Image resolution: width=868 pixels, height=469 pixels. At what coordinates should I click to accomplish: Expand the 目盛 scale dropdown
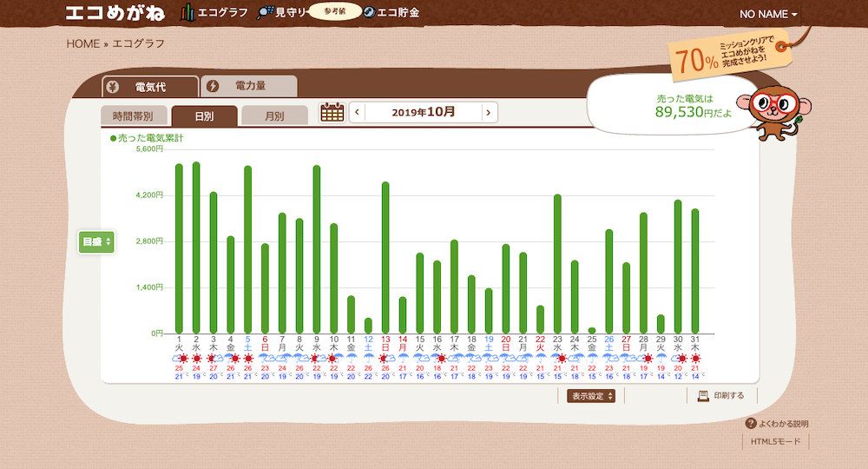[96, 242]
